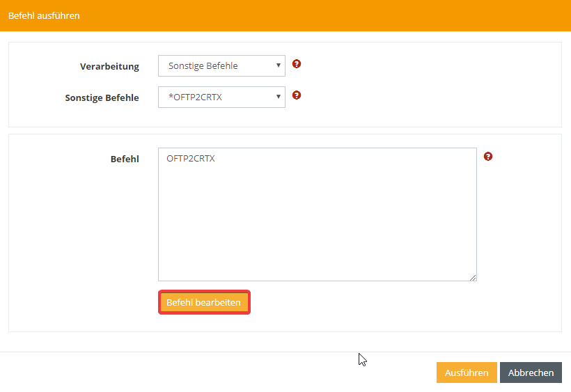Click the Befehl ausführen dialog title
This screenshot has height=392, width=571.
pyautogui.click(x=44, y=15)
